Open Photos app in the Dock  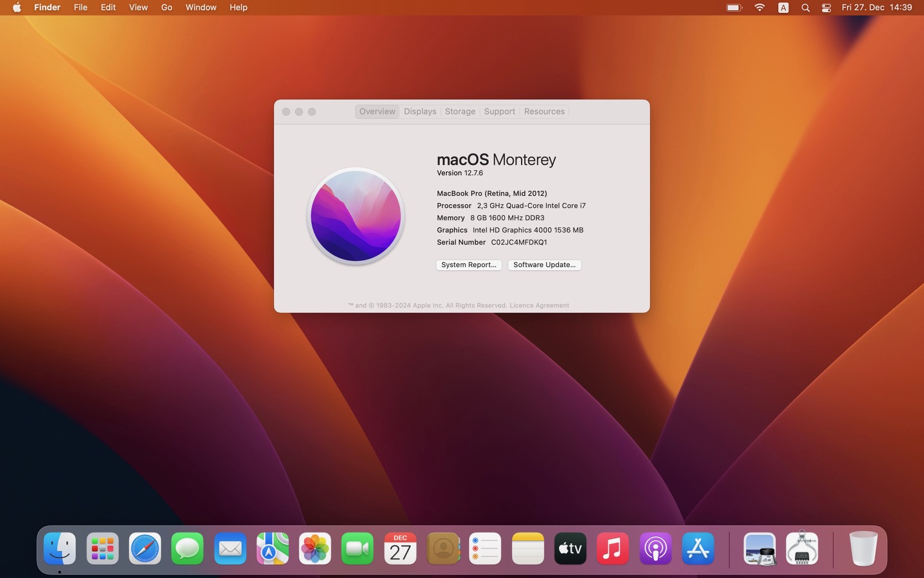point(315,548)
